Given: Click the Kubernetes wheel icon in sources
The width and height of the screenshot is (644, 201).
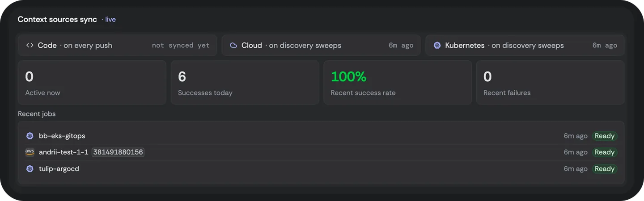Looking at the screenshot, I should coord(437,45).
